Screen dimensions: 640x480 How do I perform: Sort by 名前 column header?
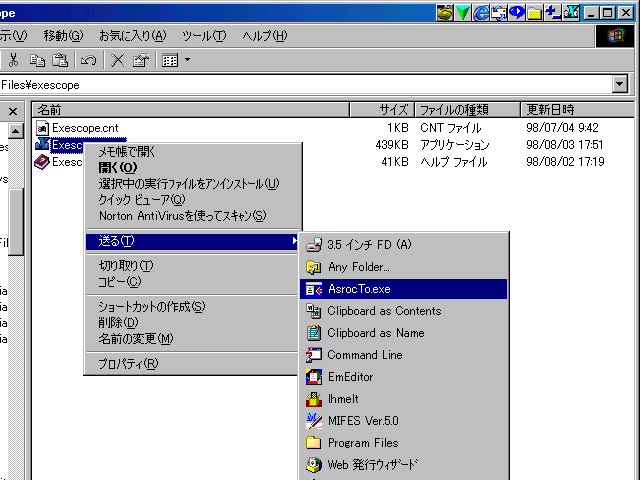pyautogui.click(x=191, y=110)
